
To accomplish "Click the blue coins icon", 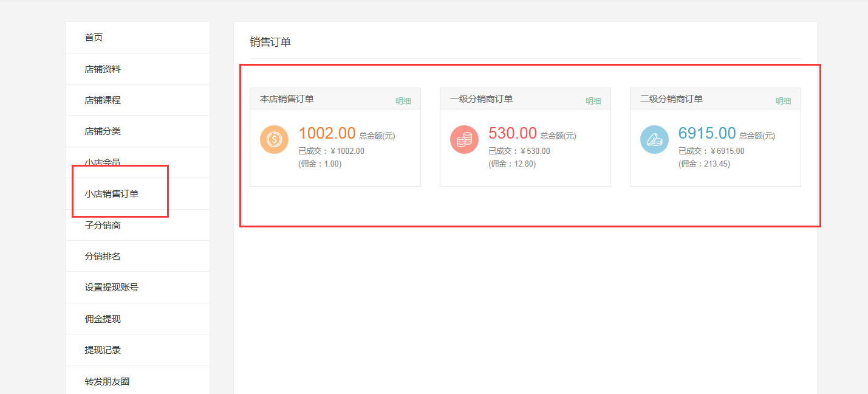I will [x=654, y=139].
